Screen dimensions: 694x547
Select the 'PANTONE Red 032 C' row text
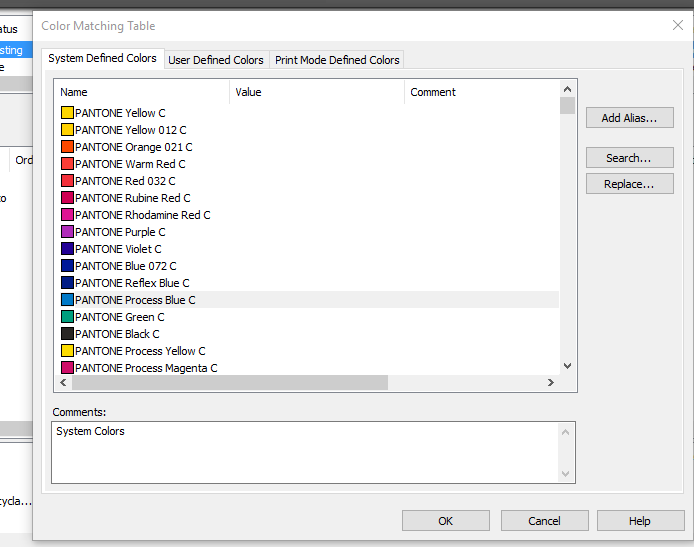(125, 181)
